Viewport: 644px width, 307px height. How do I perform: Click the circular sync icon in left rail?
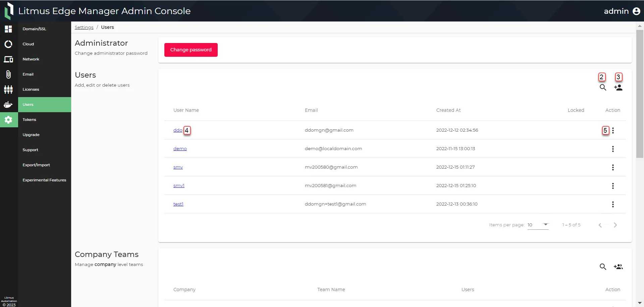coord(8,44)
